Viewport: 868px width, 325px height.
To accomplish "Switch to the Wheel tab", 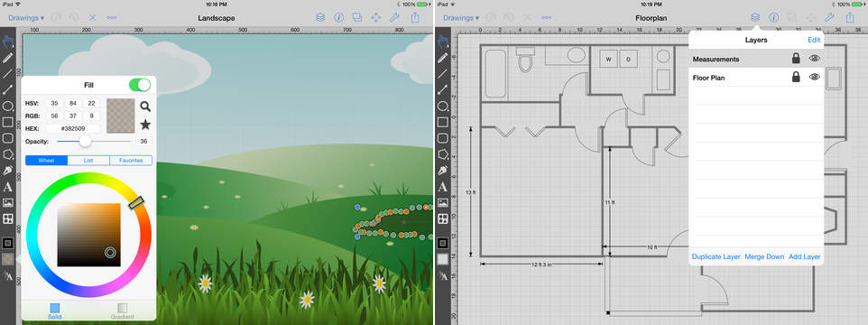I will tap(46, 161).
